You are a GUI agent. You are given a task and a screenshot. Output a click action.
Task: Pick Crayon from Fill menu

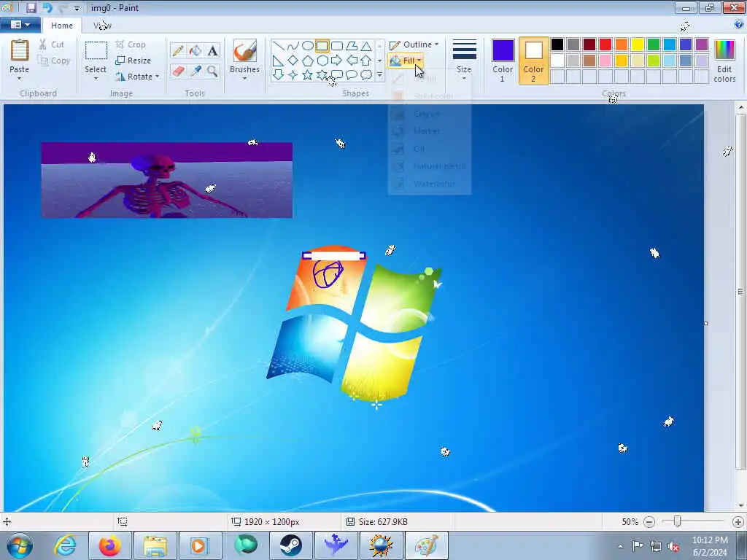pos(429,114)
